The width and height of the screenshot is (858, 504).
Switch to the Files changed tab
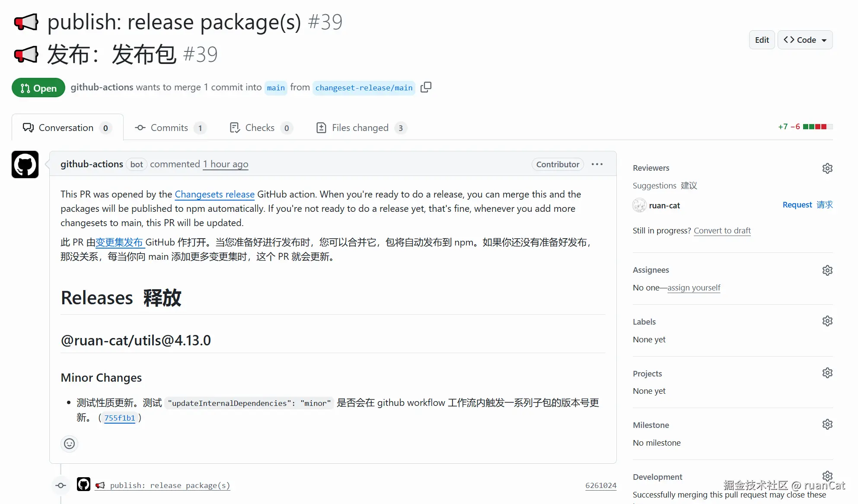tap(360, 128)
